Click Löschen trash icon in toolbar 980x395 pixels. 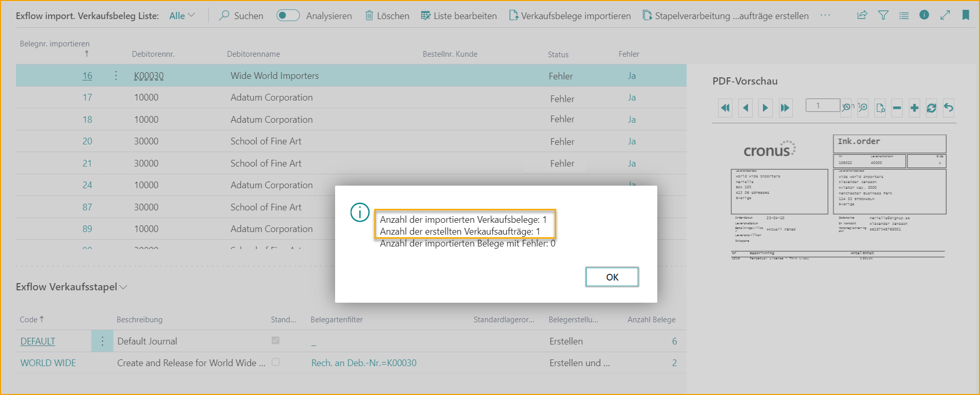(x=369, y=15)
